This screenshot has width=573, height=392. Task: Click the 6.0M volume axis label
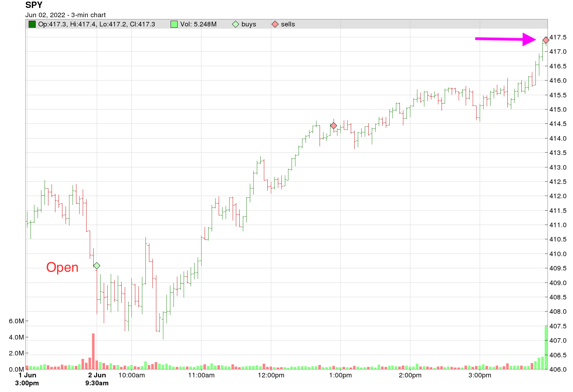(x=16, y=321)
